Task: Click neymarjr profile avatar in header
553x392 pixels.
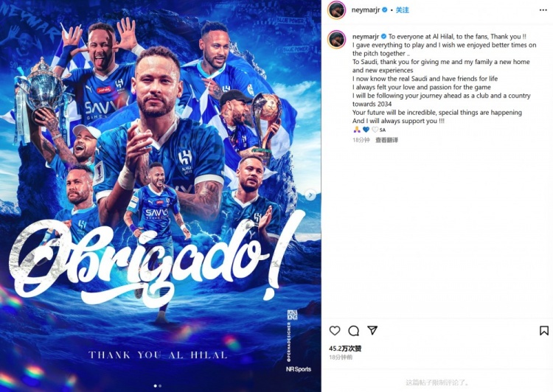Action: coord(336,10)
